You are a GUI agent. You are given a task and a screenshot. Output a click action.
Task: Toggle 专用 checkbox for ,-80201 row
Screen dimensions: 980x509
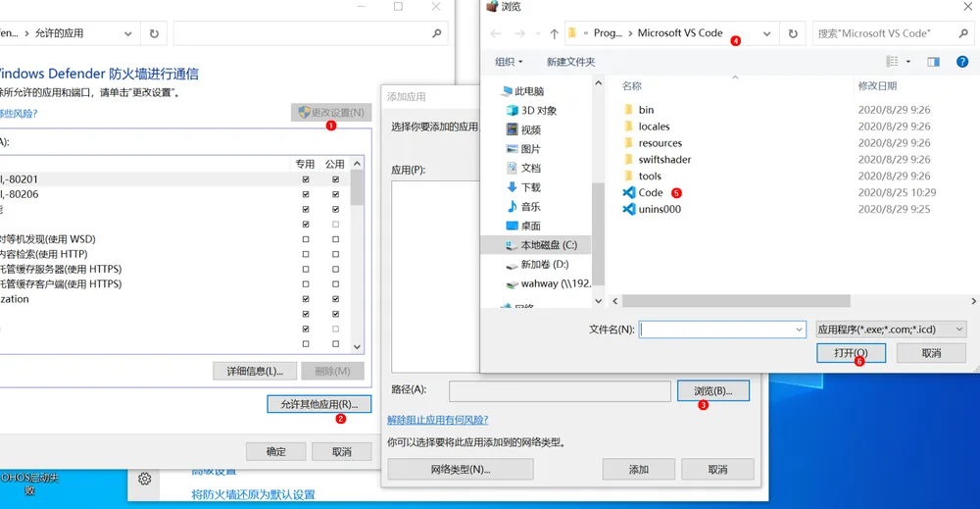306,179
